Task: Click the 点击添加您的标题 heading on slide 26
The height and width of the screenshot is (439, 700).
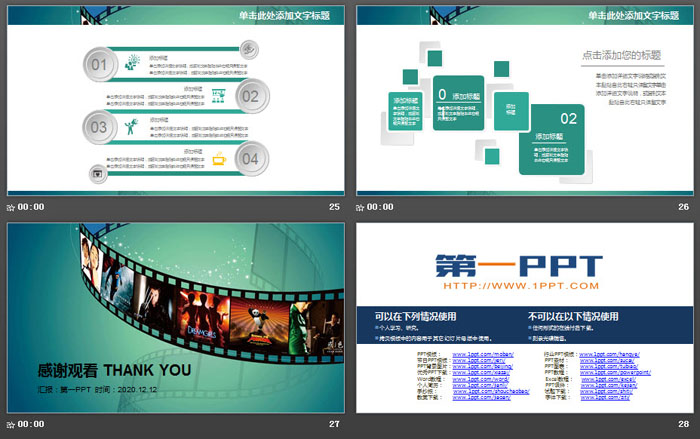Action: [x=621, y=55]
